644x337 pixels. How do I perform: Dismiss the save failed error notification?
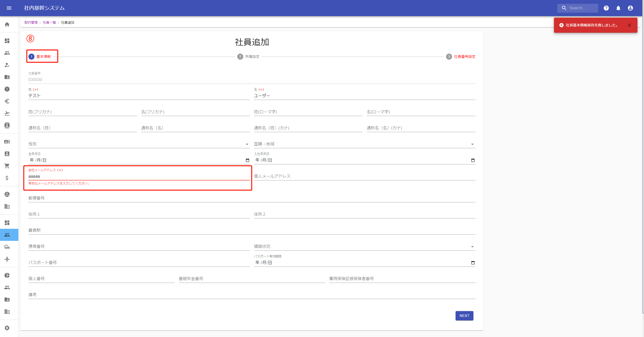629,25
